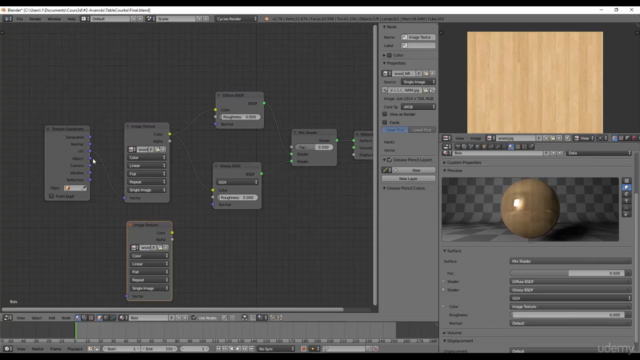Click the node Name input field
This screenshot has width=640, height=360.
pos(418,37)
